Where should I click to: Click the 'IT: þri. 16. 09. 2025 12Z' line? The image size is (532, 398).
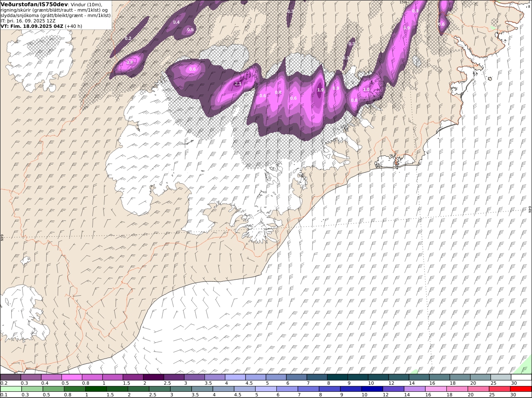[x=28, y=21]
